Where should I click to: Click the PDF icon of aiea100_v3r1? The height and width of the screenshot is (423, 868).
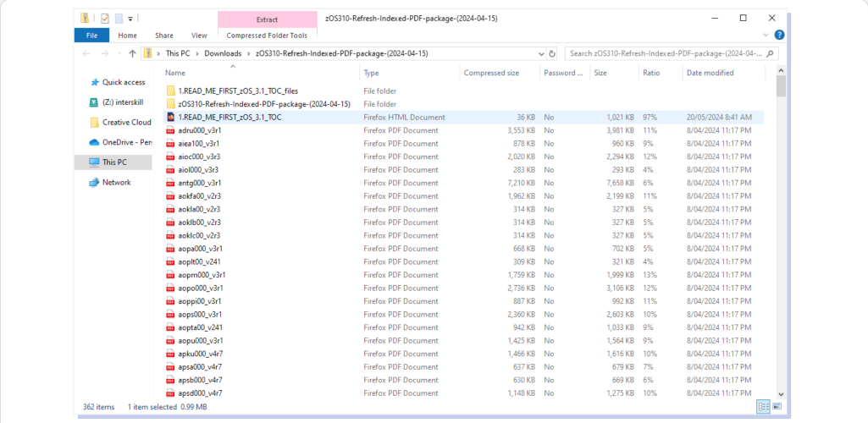[170, 143]
